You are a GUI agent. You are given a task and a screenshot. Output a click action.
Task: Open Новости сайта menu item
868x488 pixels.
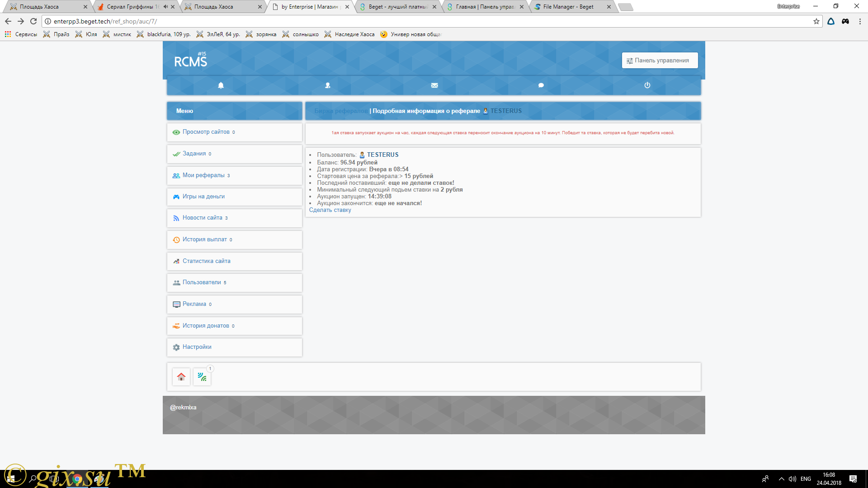[234, 218]
